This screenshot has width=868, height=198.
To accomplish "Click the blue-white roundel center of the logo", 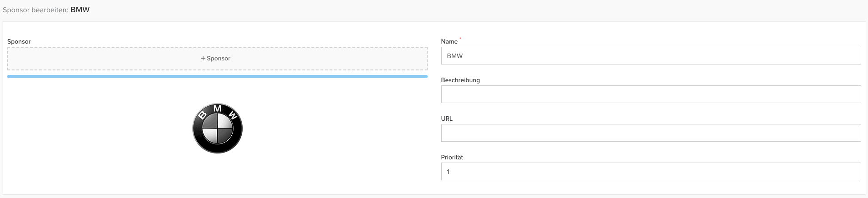I will click(x=217, y=129).
